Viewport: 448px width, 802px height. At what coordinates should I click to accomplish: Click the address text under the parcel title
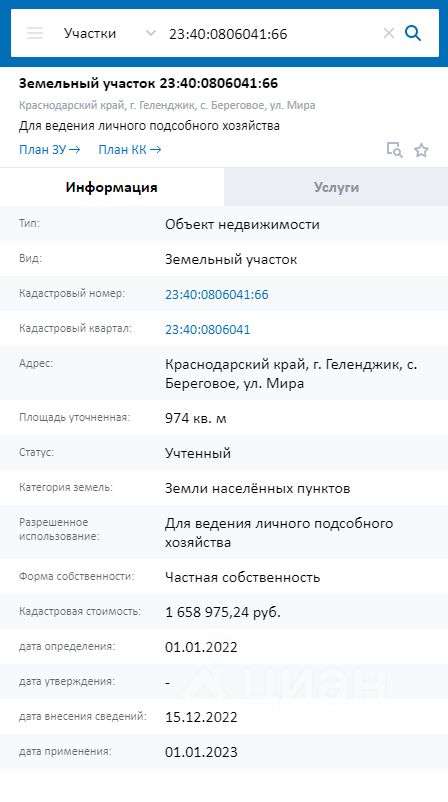tap(167, 106)
